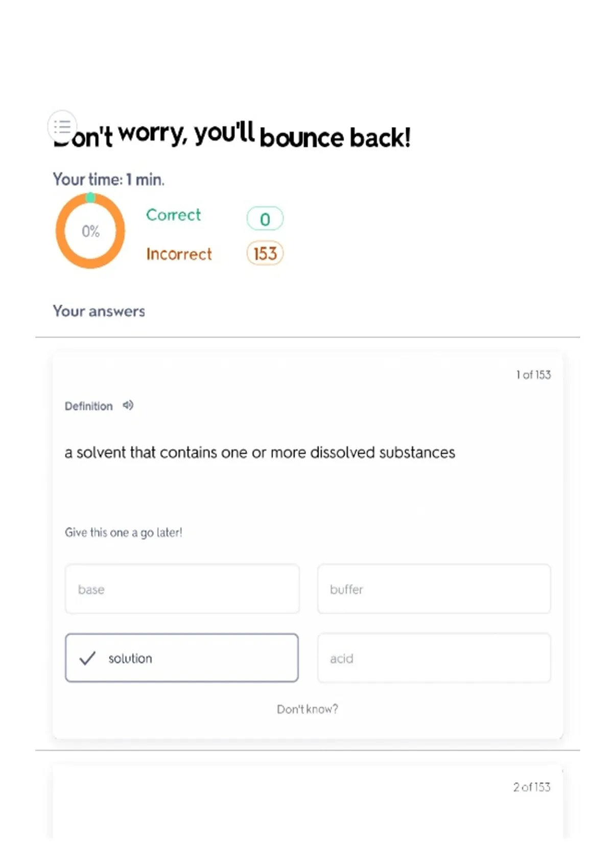Open the list menu icon near the heading
The image size is (613, 868).
(x=62, y=126)
